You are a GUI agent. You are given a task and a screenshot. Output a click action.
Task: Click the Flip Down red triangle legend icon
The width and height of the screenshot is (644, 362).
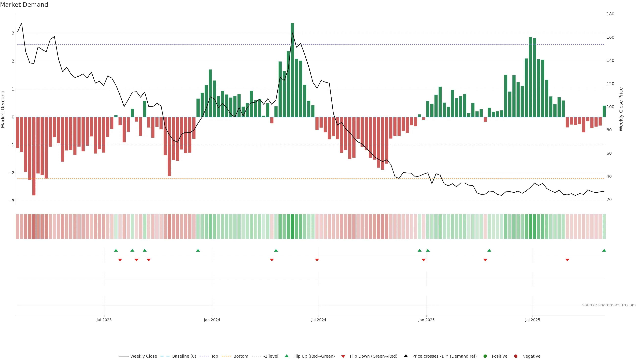click(x=343, y=356)
